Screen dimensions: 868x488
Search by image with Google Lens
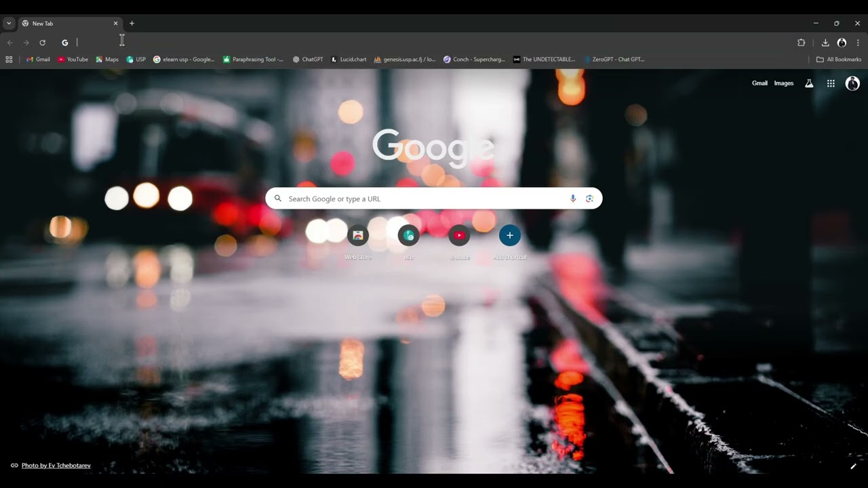click(589, 199)
